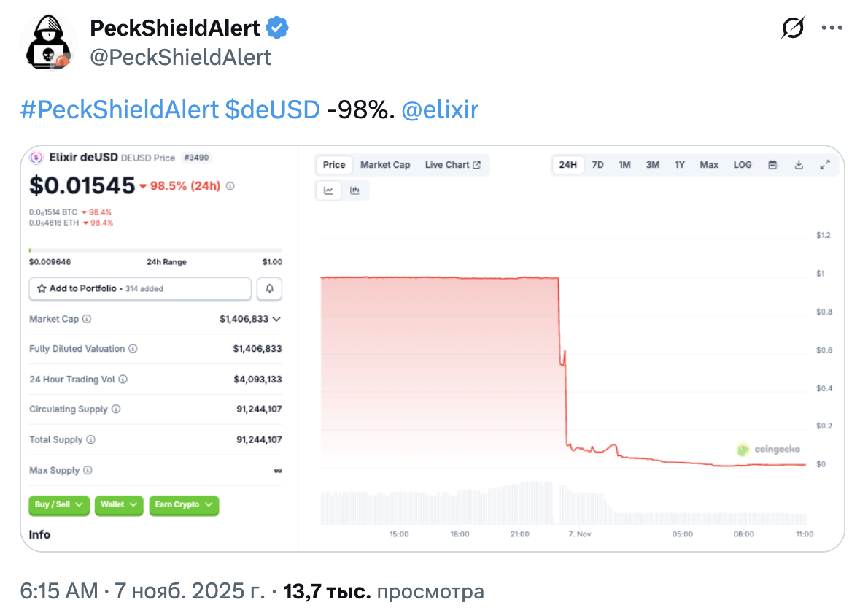868x616 pixels.
Task: Open Live Chart in a new window
Action: [x=453, y=165]
